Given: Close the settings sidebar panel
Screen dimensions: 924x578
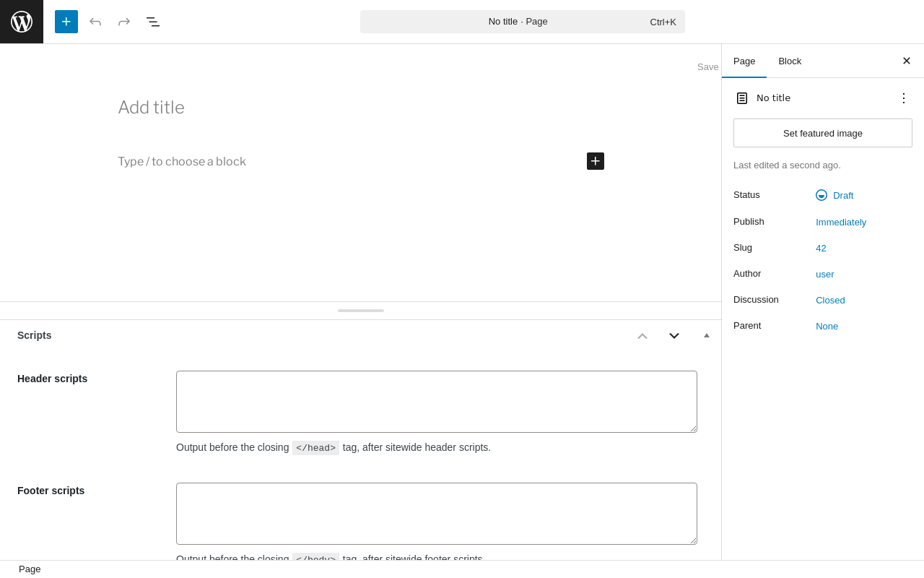Looking at the screenshot, I should 907,61.
